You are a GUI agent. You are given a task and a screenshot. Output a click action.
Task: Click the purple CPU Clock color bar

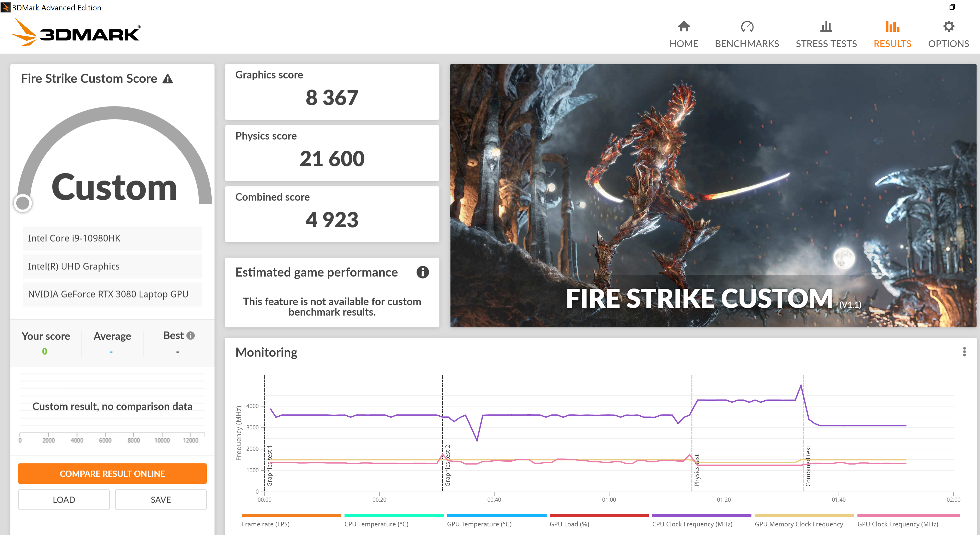pos(701,515)
